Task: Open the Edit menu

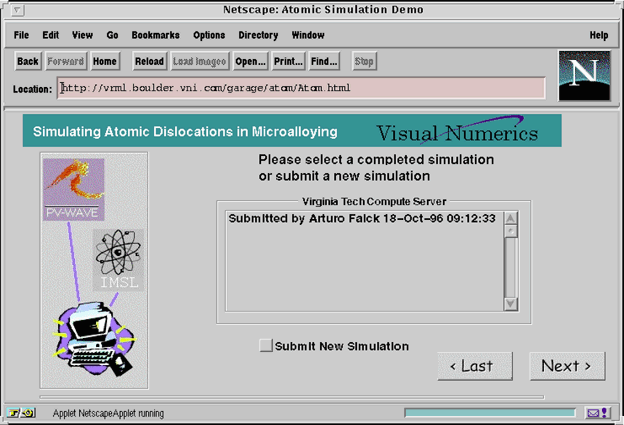Action: (x=51, y=35)
